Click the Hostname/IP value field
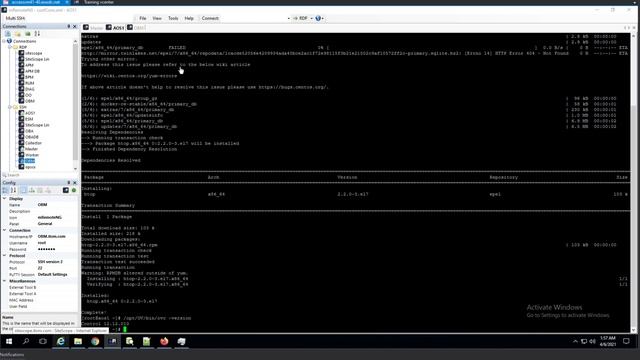The image size is (640, 360). click(x=57, y=236)
